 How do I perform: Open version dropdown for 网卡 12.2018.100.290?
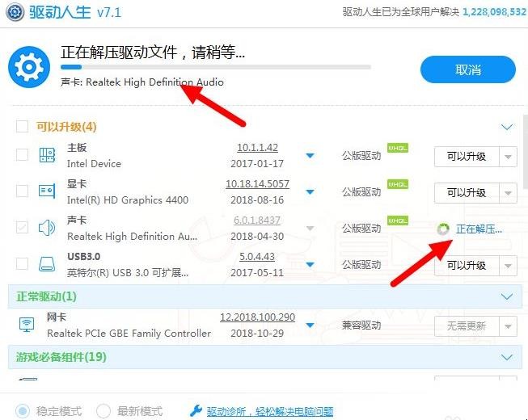click(x=310, y=325)
